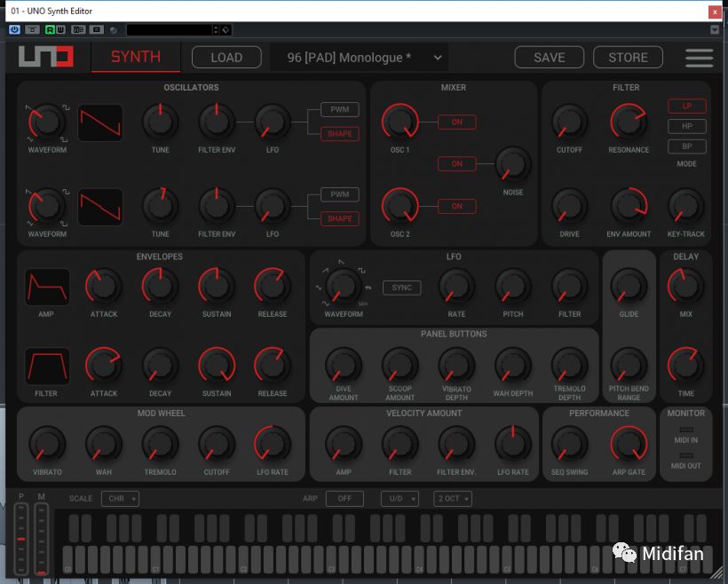Open the preset dropdown showing Monologue

[359, 58]
